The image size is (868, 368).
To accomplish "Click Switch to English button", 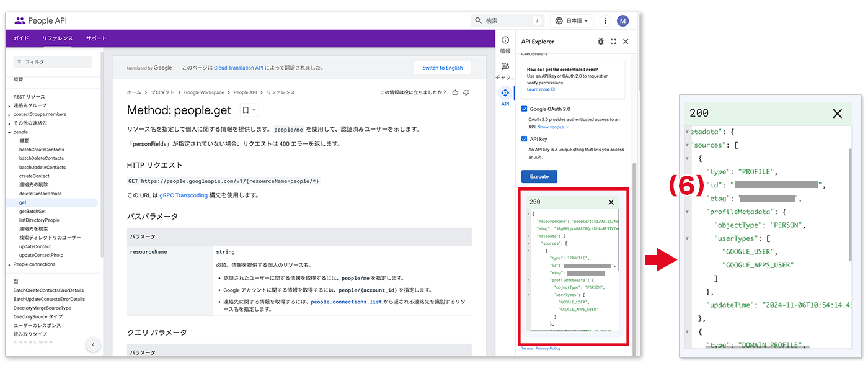I will pos(443,68).
